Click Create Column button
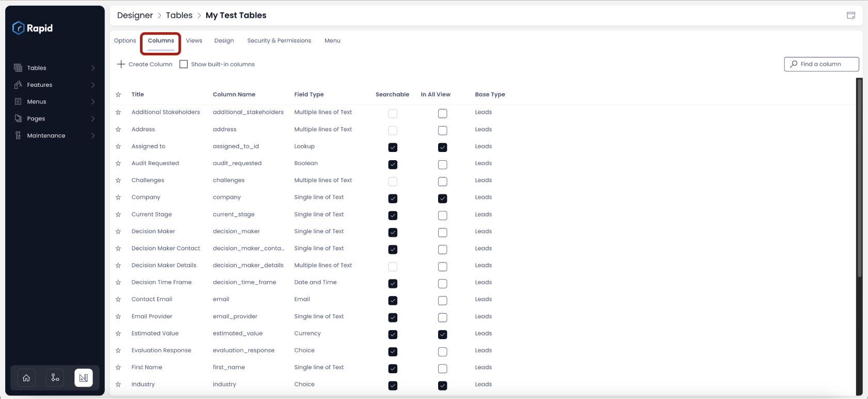868x399 pixels. pyautogui.click(x=145, y=64)
